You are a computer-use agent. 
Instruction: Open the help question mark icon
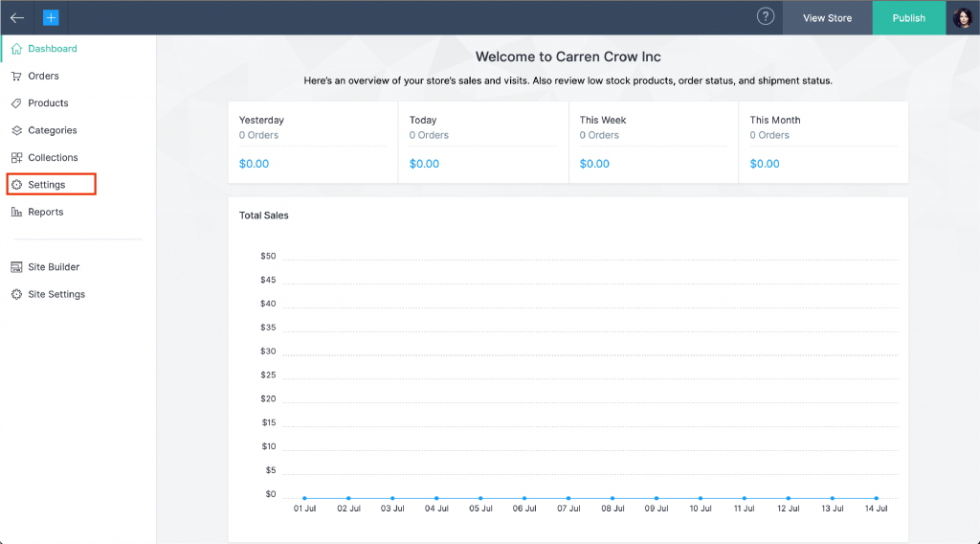tap(765, 16)
